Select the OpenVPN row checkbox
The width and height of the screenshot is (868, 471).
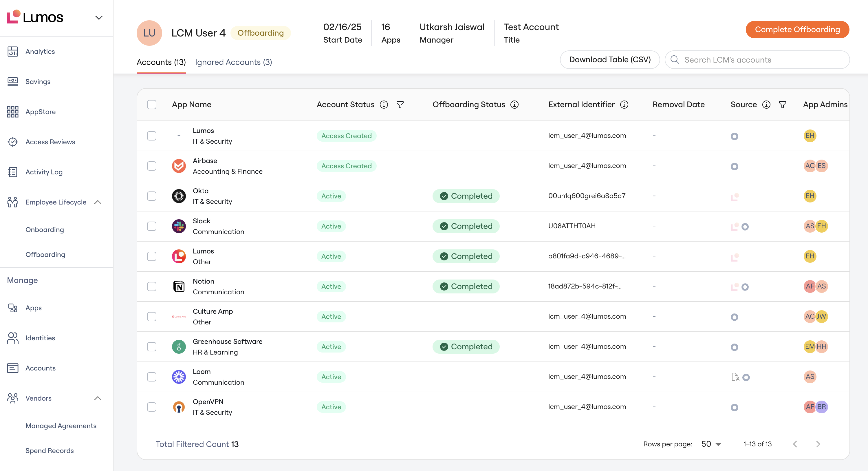pyautogui.click(x=152, y=407)
